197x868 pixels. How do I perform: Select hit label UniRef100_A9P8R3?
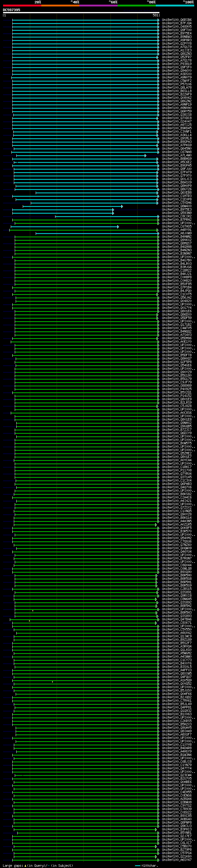click(177, 40)
